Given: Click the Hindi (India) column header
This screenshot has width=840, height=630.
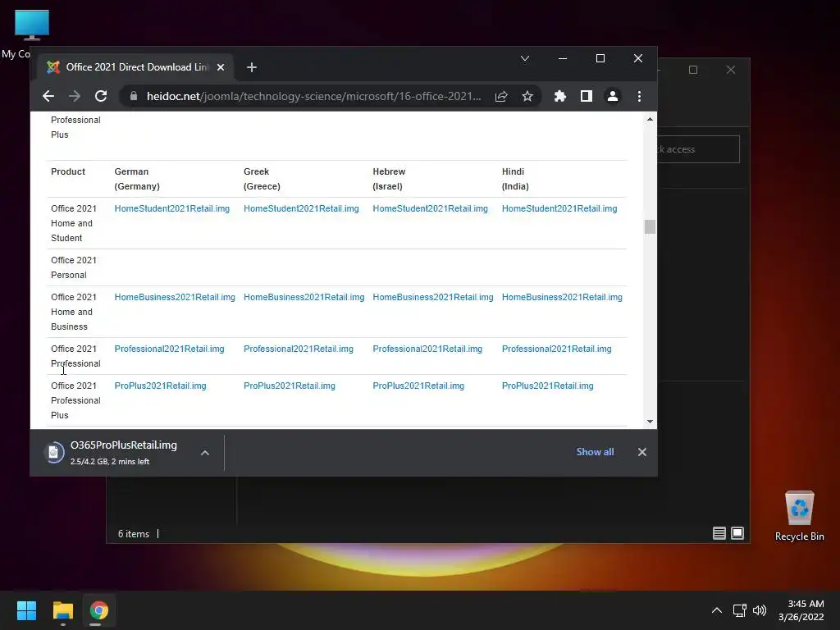Looking at the screenshot, I should pos(515,179).
